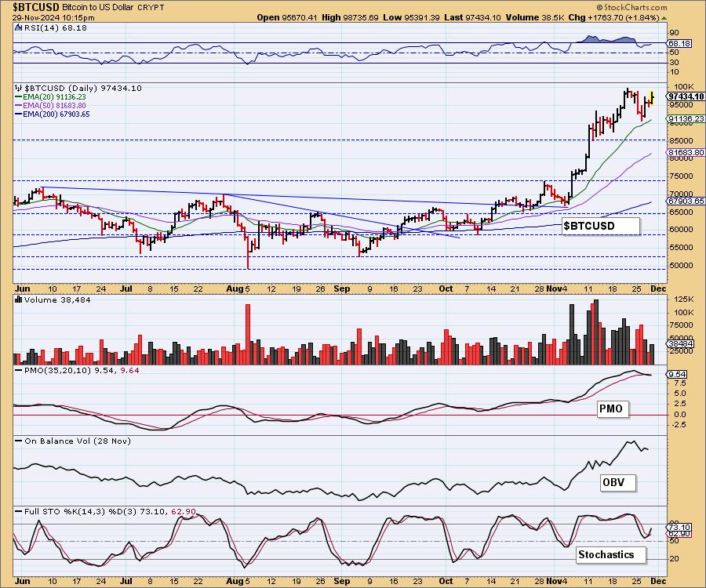
Task: Click the 91136.23 EMA tag on right axis
Action: [686, 118]
